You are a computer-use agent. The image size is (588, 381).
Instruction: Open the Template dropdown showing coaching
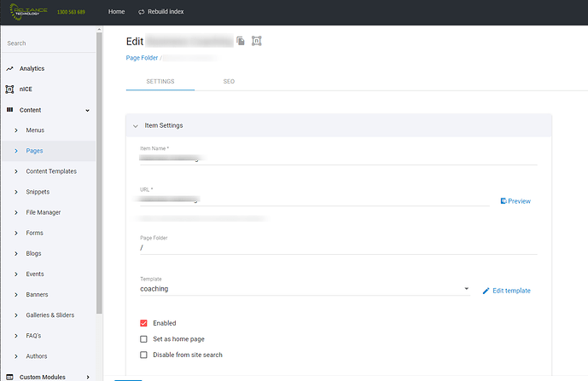click(305, 289)
